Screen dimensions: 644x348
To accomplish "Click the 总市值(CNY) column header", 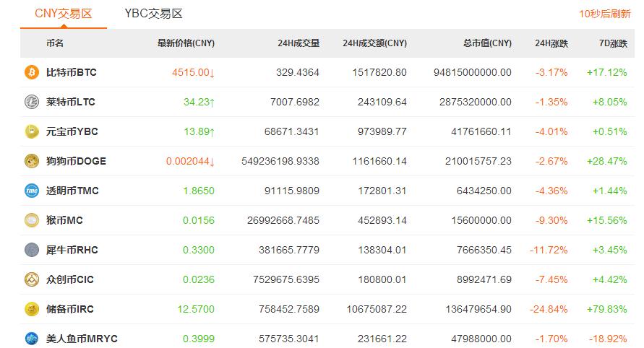I will [x=488, y=43].
